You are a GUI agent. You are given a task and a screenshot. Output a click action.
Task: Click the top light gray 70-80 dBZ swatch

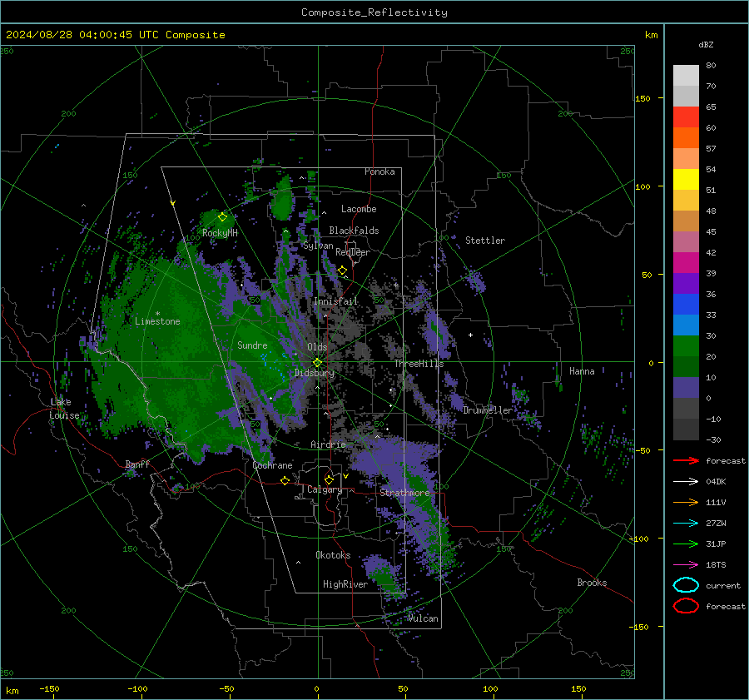pos(686,76)
